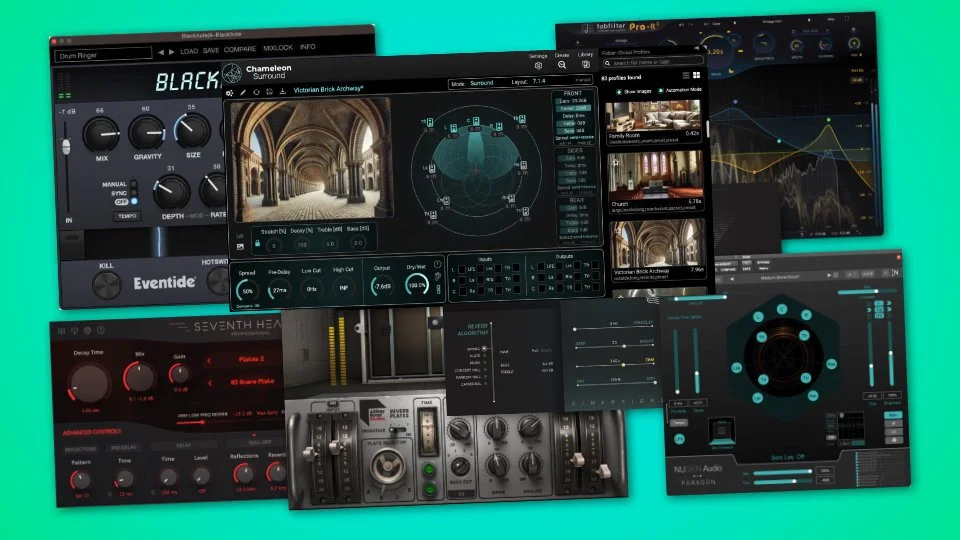This screenshot has height=540, width=960.
Task: Click Blackhole INFO menu item
Action: pos(307,47)
